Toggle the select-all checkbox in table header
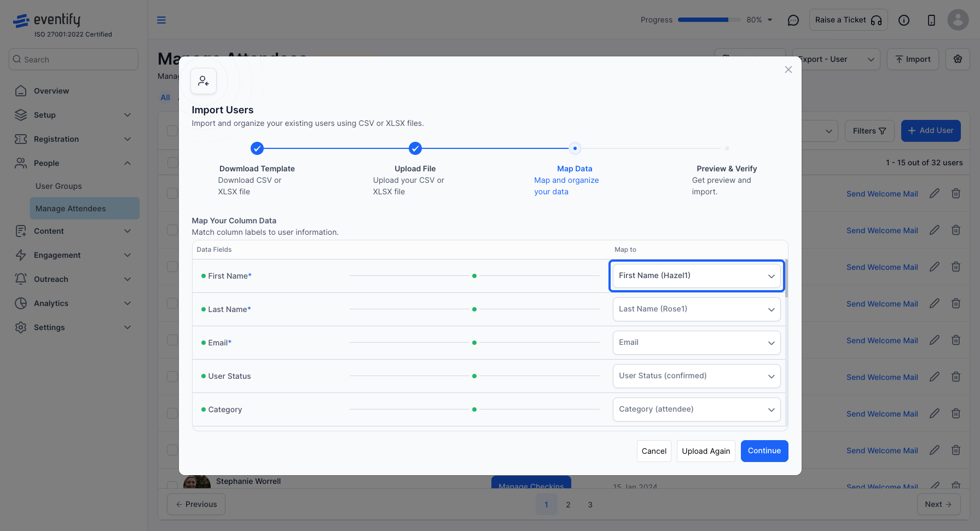This screenshot has width=980, height=531. 172,131
